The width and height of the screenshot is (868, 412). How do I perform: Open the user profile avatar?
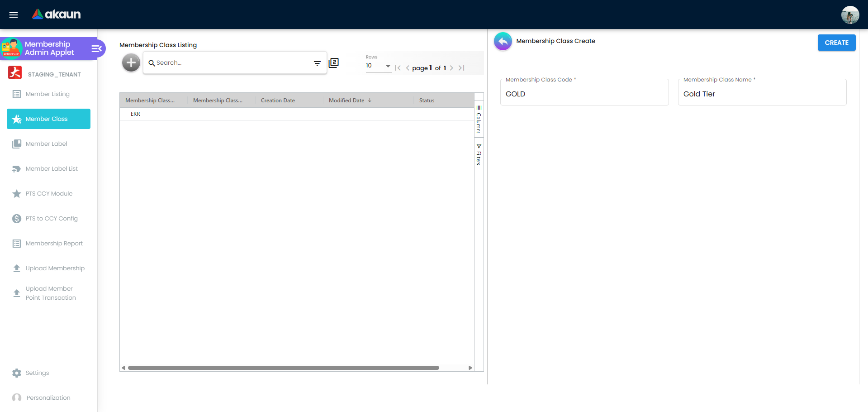(x=850, y=15)
